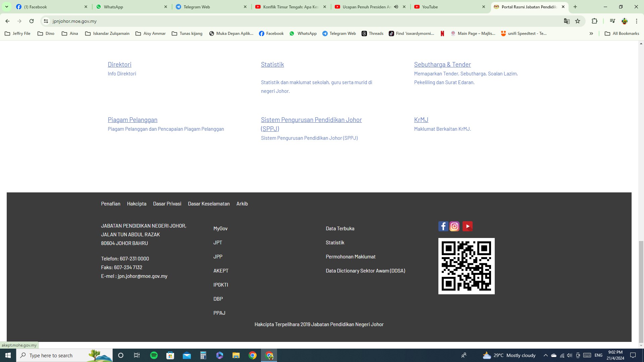The height and width of the screenshot is (362, 644).
Task: Bookmark this page with star icon
Action: [578, 21]
